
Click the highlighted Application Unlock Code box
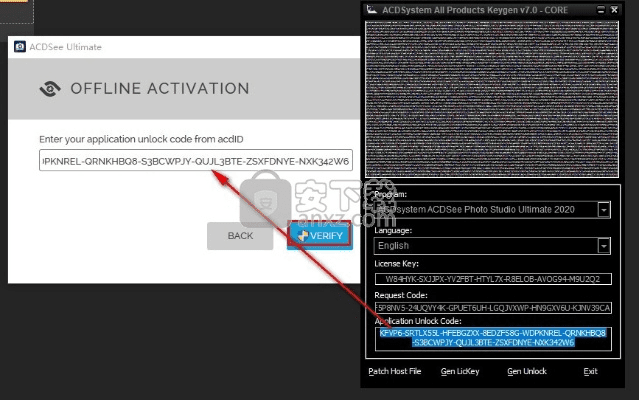tap(491, 338)
